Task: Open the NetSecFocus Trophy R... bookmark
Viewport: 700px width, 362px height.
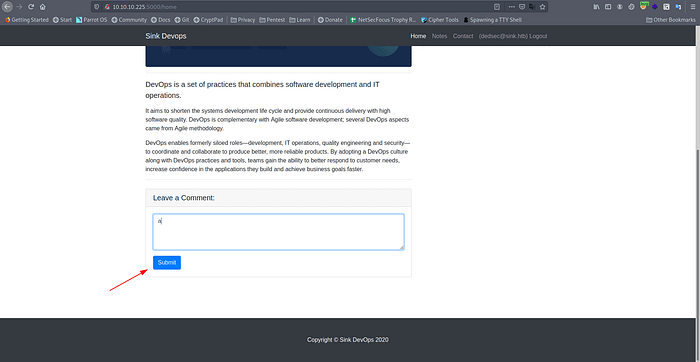Action: click(383, 20)
